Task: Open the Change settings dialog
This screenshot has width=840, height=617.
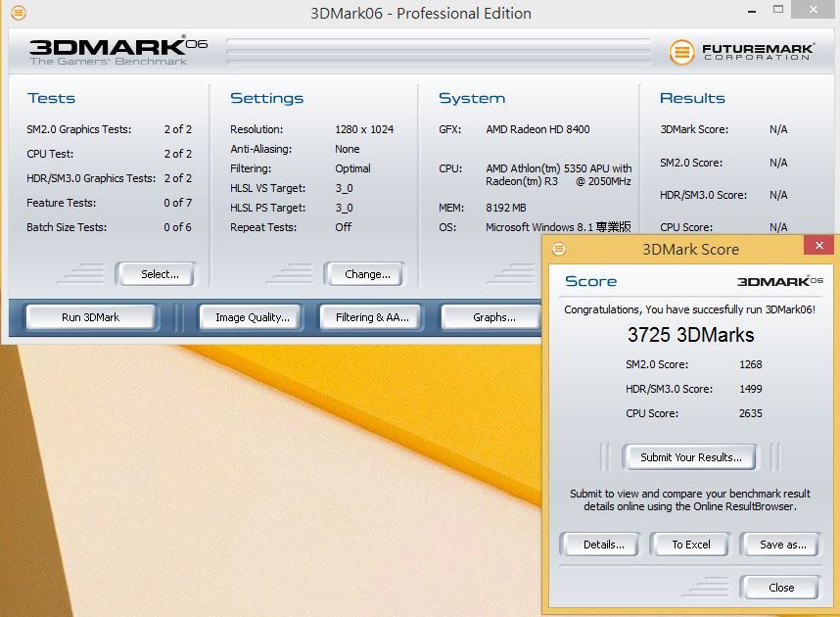Action: (x=367, y=274)
